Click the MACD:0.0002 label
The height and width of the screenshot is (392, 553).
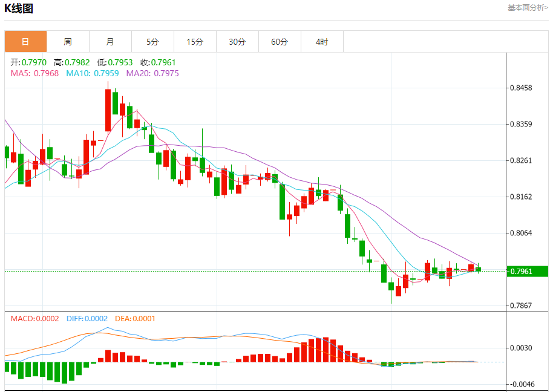[x=34, y=319]
